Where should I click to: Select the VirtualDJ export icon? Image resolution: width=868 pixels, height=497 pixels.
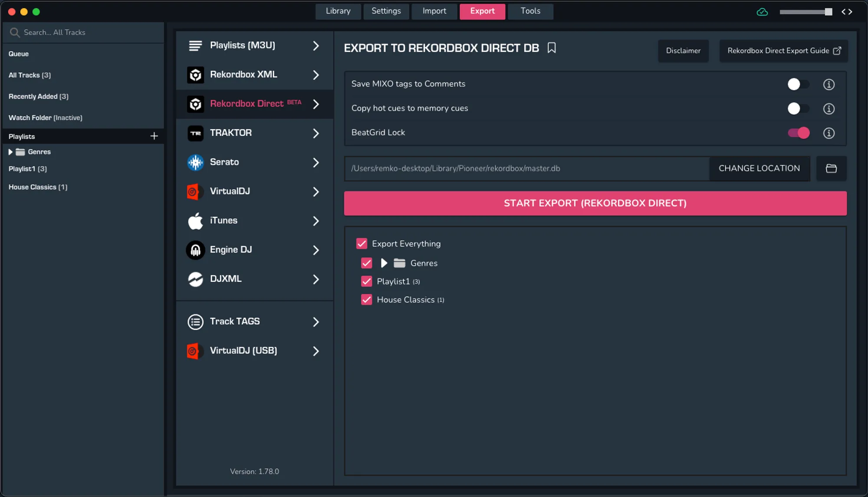(x=195, y=191)
